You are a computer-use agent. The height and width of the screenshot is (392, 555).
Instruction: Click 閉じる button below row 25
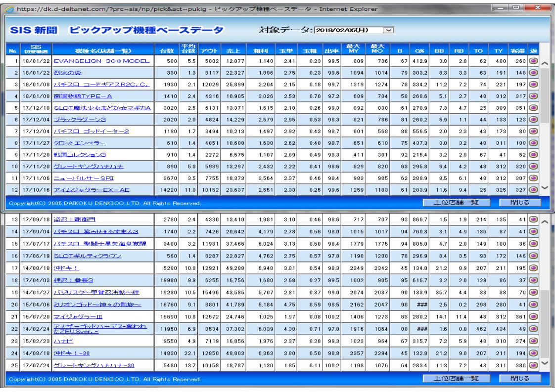click(519, 378)
